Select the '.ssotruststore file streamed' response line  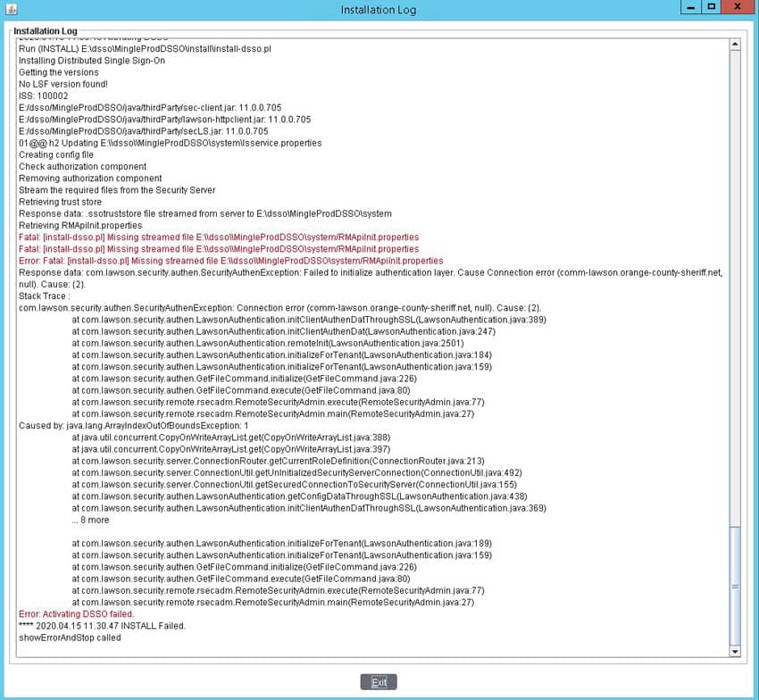coord(205,213)
